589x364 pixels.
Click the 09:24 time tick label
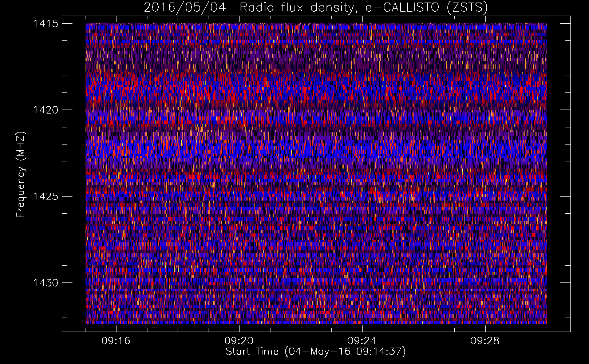(x=362, y=341)
